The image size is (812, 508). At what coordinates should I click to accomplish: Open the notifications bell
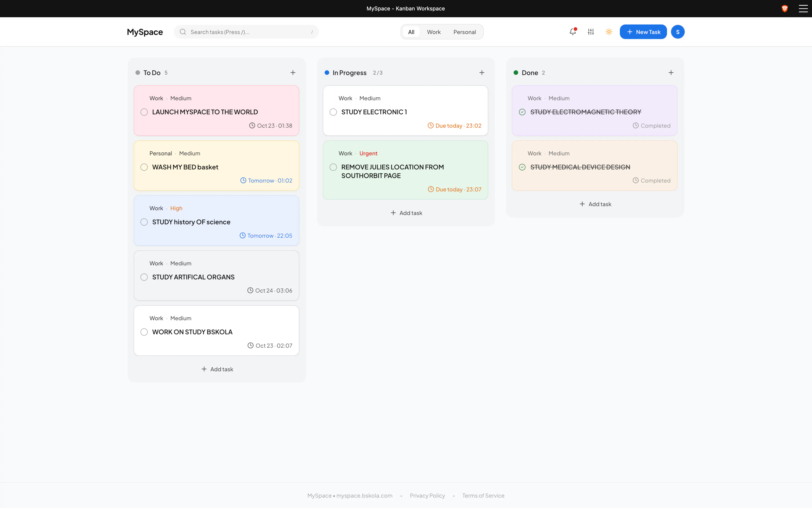click(573, 32)
